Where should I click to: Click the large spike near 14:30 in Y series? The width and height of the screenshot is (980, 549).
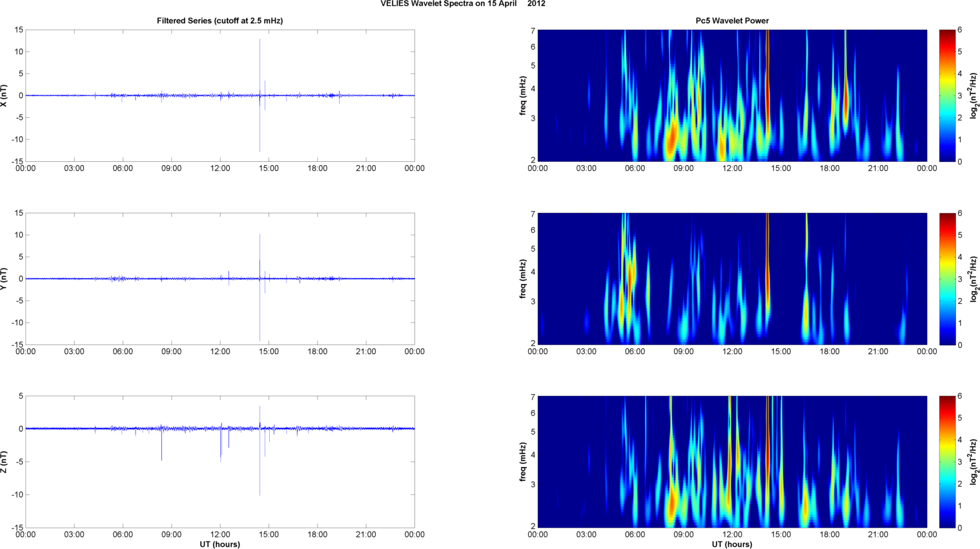260,287
